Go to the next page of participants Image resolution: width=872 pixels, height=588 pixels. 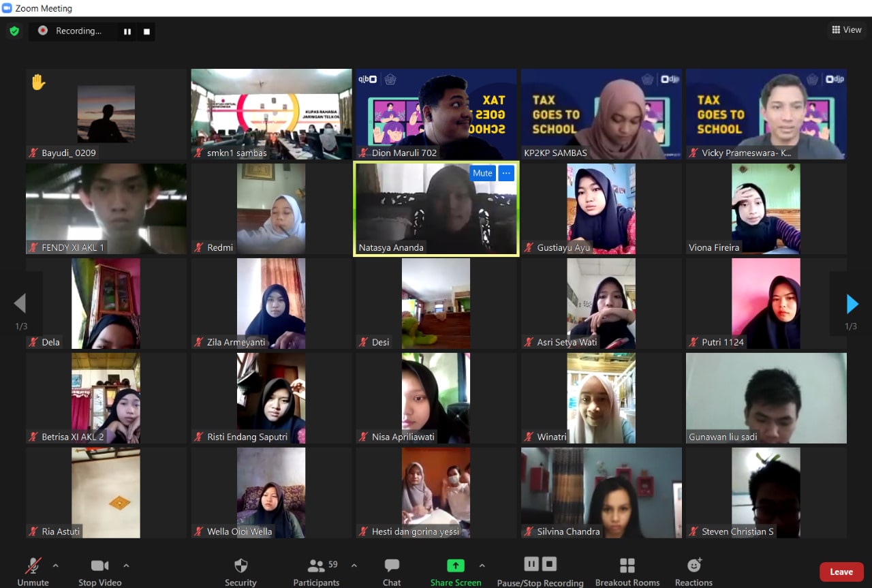coord(852,304)
